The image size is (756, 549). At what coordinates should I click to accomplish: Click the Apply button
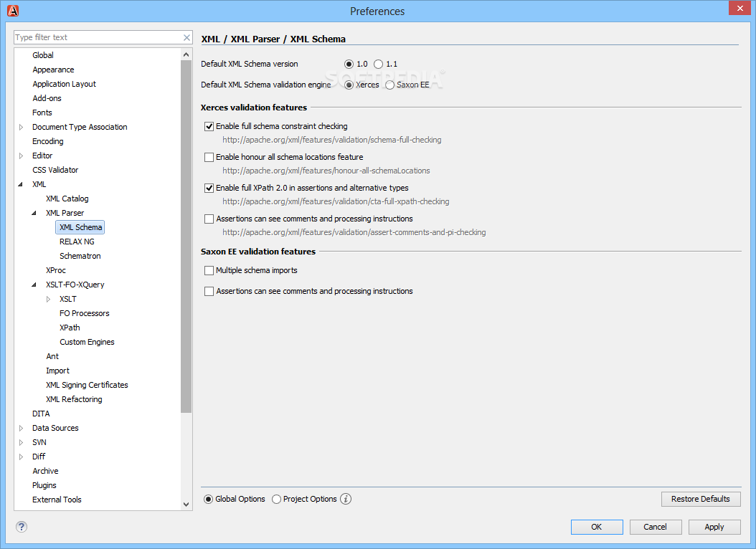click(x=714, y=527)
